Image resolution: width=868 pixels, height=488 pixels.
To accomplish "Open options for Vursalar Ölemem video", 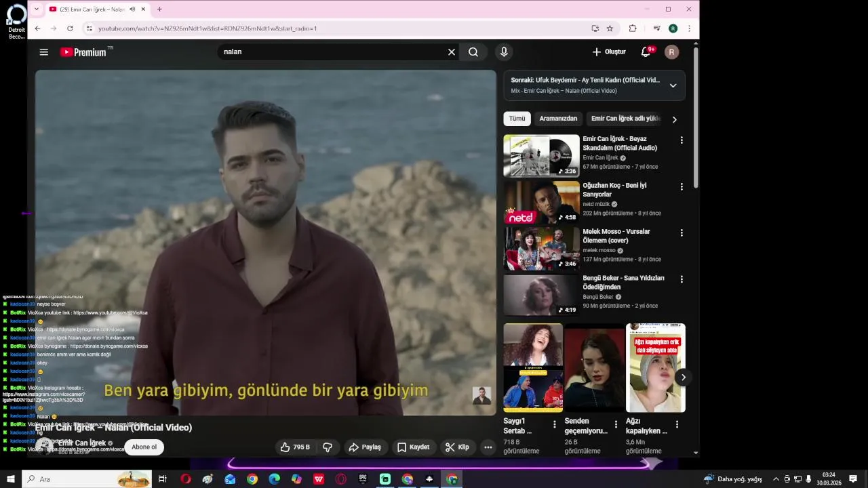I will click(x=682, y=232).
